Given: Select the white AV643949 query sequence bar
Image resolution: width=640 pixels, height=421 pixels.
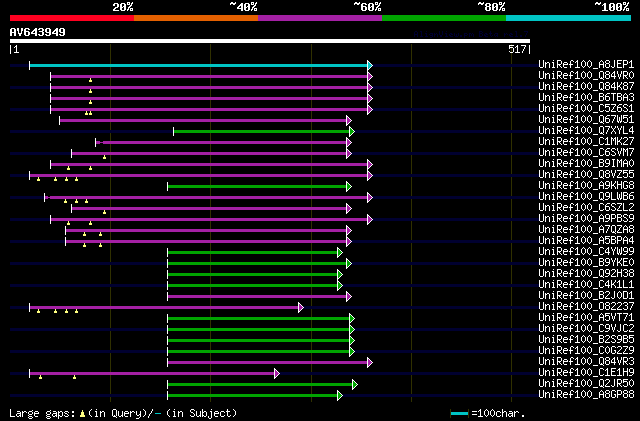Looking at the screenshot, I should 270,41.
